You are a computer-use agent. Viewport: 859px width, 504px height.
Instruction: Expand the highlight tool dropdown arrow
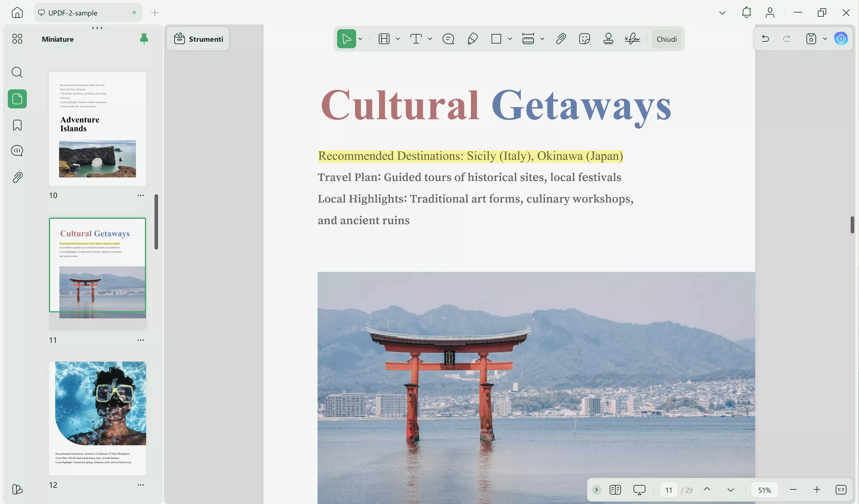[x=398, y=39]
